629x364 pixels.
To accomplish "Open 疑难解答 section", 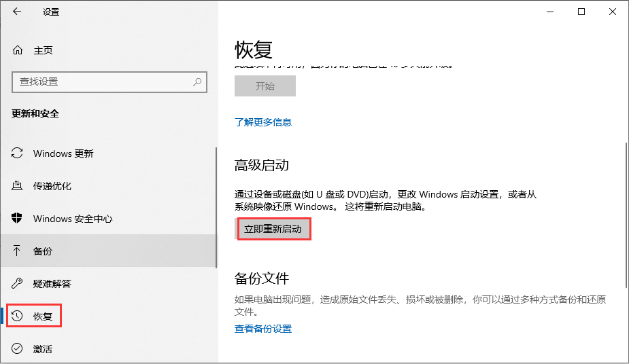I will [x=108, y=283].
